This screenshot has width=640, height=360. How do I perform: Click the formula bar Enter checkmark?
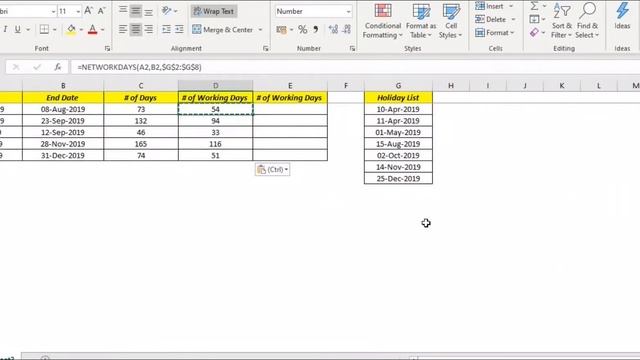click(x=37, y=67)
